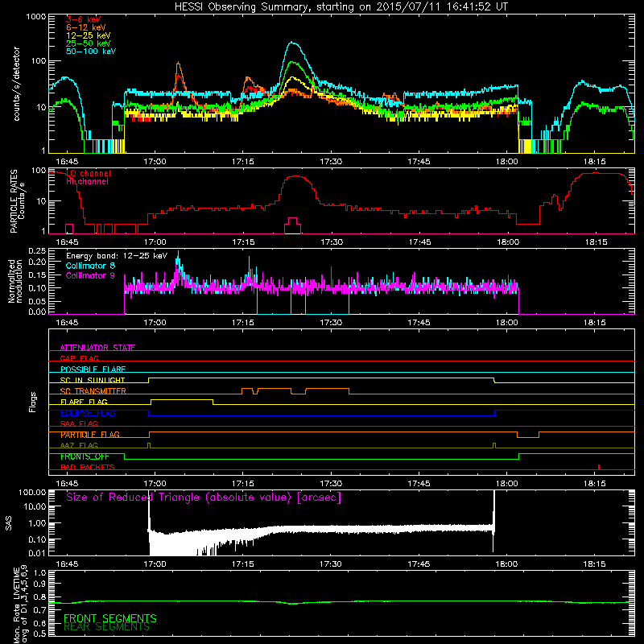Click the 1000 value on counts axis
The height and width of the screenshot is (644, 644).
tap(36, 17)
